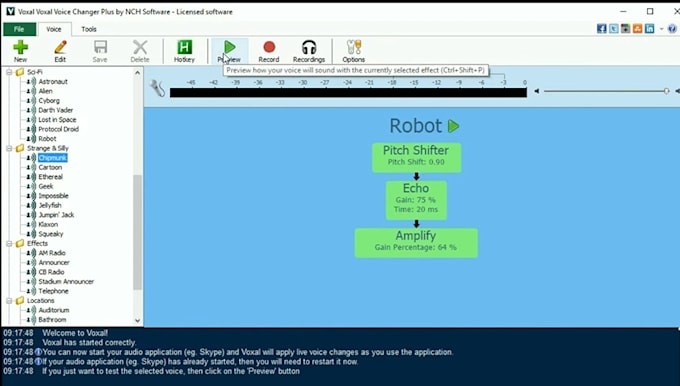The width and height of the screenshot is (680, 386).
Task: Click the Edit pencil toolbar icon
Action: pyautogui.click(x=60, y=47)
